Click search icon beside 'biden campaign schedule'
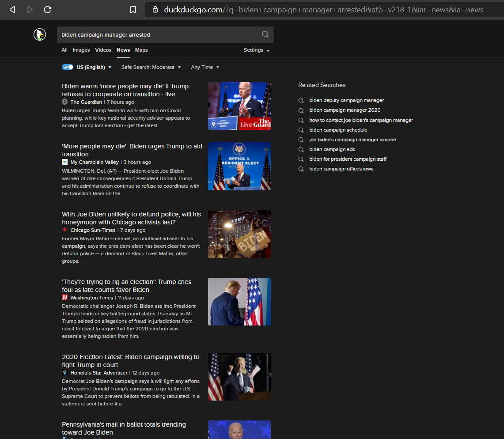This screenshot has height=439, width=504. point(301,130)
